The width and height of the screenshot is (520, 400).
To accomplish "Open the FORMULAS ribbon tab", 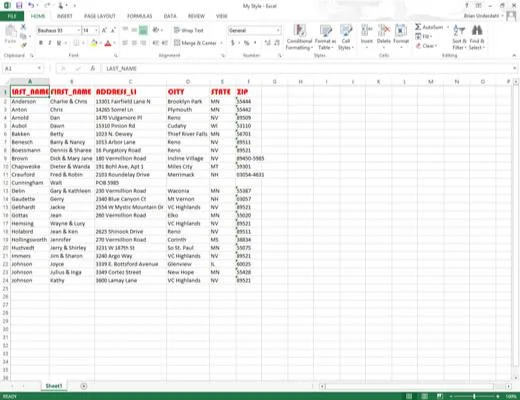I will click(139, 16).
